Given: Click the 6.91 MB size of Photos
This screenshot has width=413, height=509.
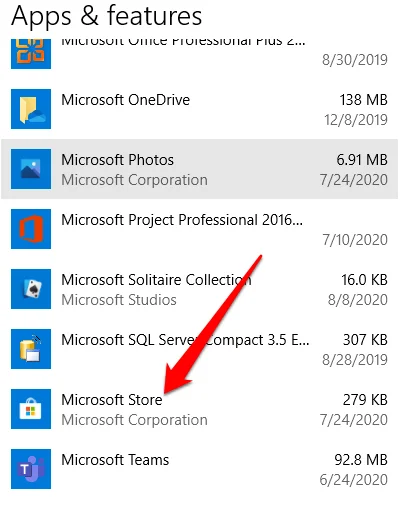Looking at the screenshot, I should pos(362,160).
